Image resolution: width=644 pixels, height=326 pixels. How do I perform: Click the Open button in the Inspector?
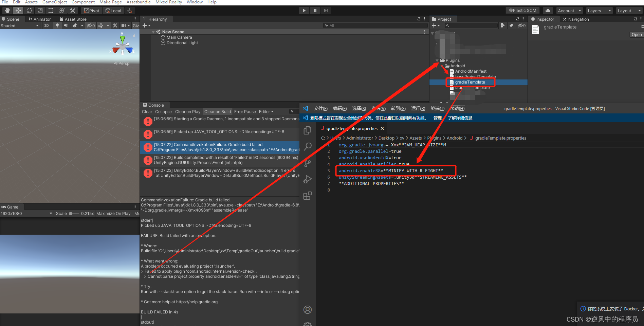tap(636, 34)
